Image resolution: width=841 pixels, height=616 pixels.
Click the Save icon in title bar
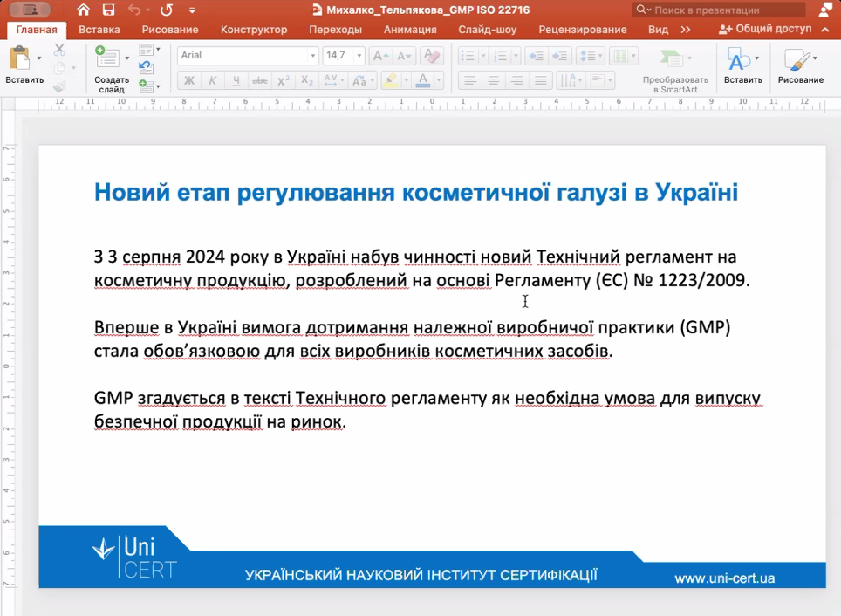point(108,10)
